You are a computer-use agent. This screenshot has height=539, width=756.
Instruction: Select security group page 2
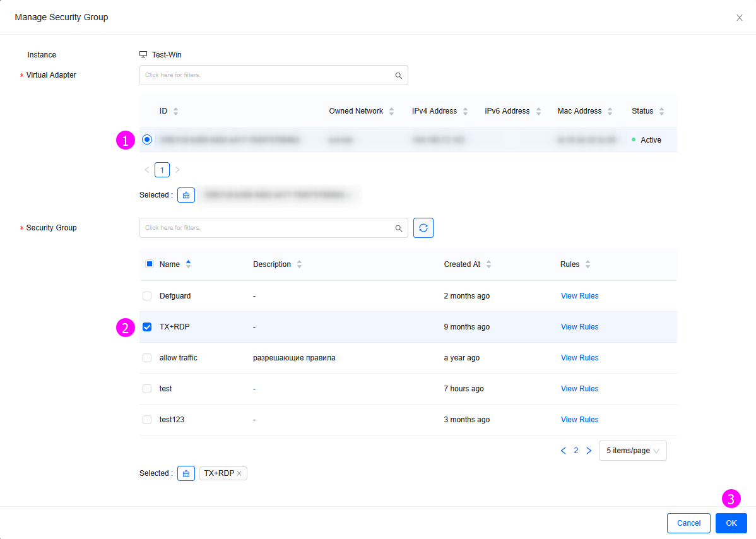coord(576,451)
